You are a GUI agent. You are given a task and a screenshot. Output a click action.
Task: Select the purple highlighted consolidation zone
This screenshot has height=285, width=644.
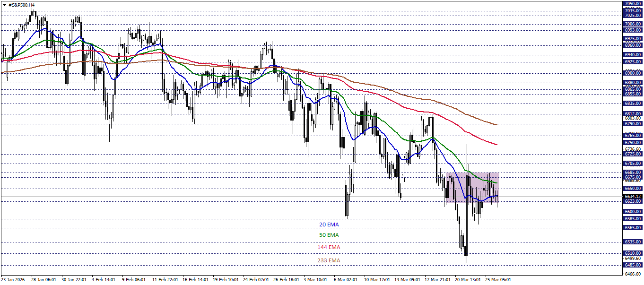(x=473, y=188)
